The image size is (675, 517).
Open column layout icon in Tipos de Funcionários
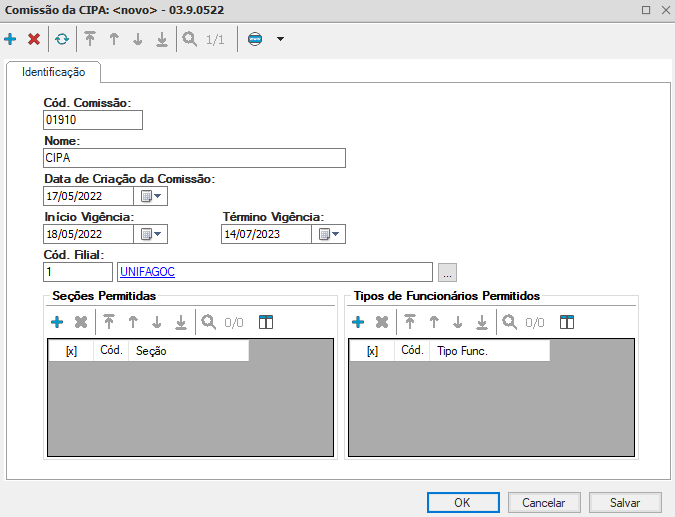click(x=567, y=322)
